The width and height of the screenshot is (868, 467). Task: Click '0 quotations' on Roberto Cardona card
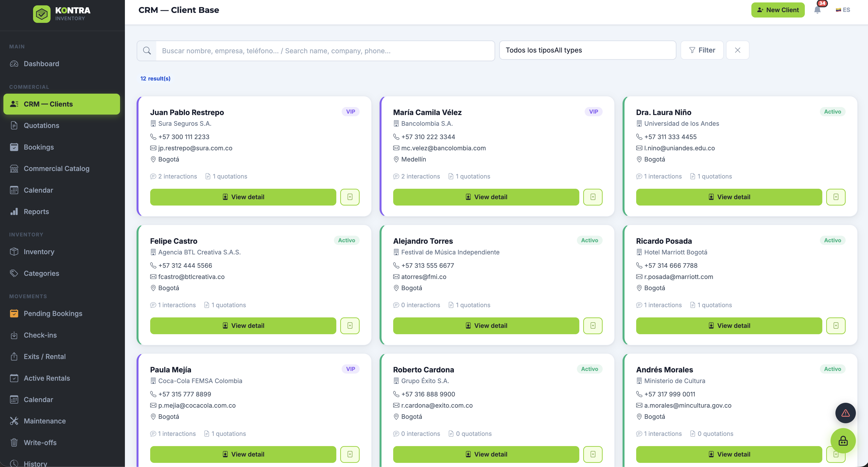point(470,434)
